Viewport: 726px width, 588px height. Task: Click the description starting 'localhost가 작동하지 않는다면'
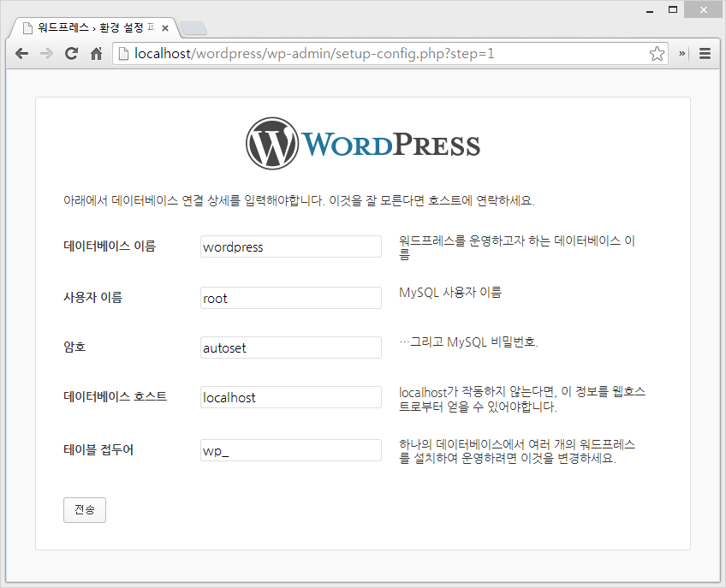coord(522,399)
